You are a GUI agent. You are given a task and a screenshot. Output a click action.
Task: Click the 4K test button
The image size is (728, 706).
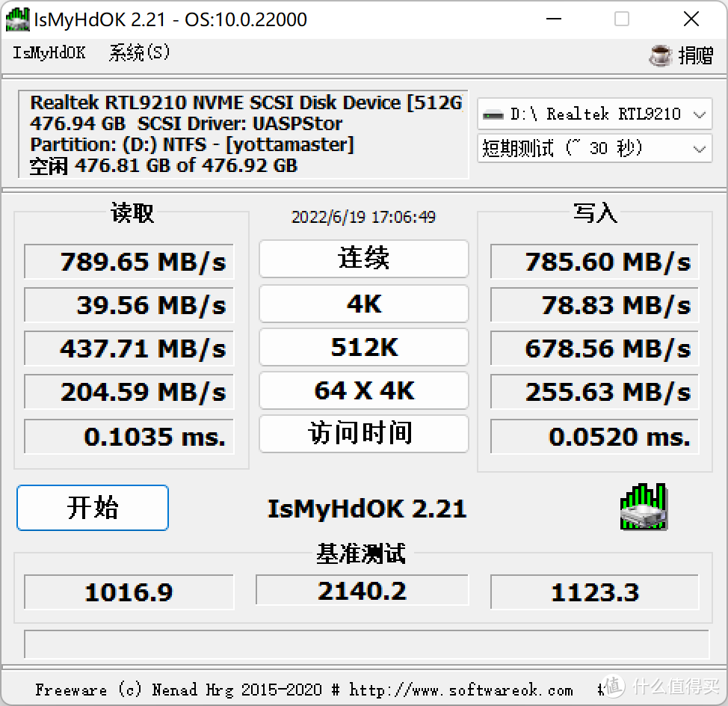(364, 304)
